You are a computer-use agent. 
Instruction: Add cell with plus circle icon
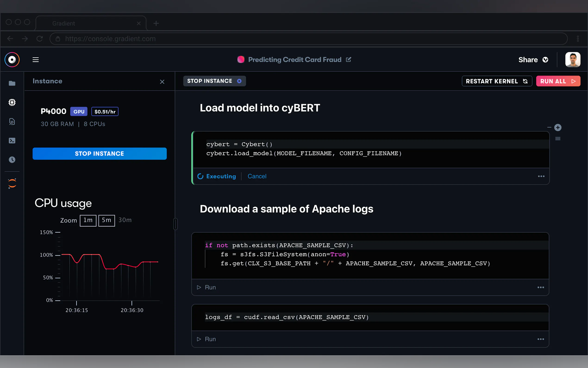(557, 127)
